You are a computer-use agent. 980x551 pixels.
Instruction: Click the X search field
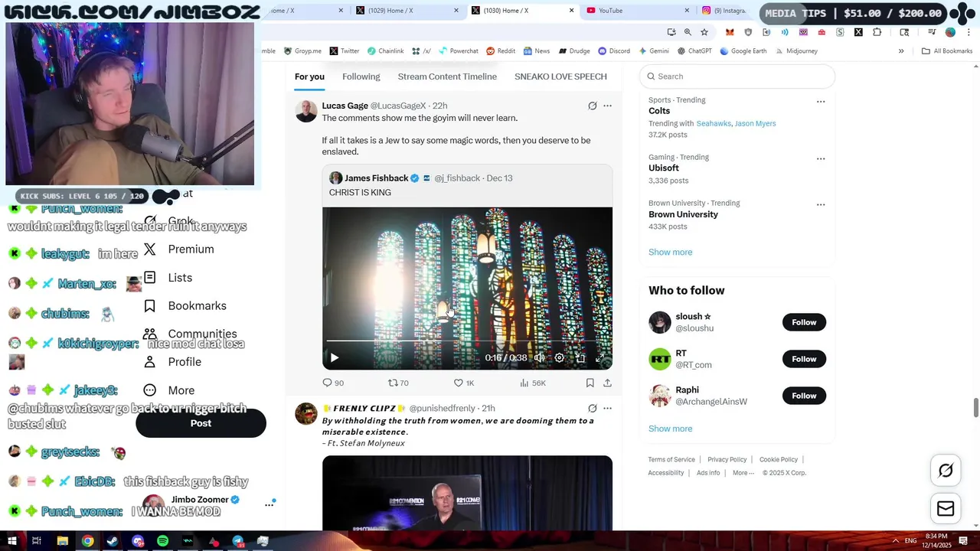(x=737, y=77)
